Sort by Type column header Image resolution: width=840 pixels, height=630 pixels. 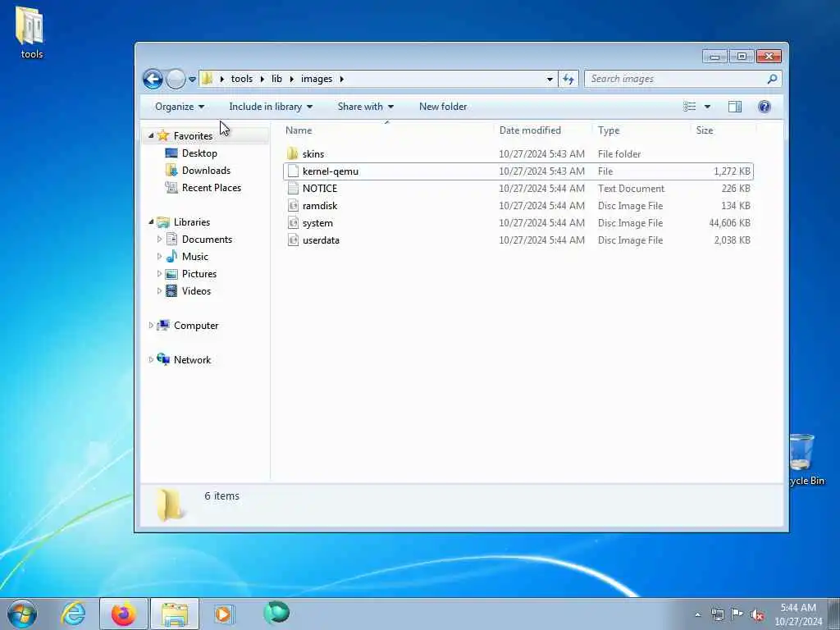(641, 130)
